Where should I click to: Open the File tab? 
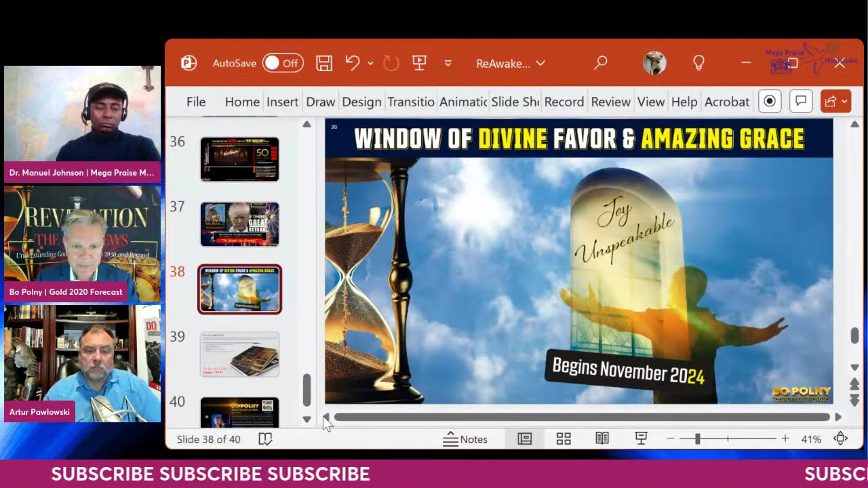pos(196,102)
